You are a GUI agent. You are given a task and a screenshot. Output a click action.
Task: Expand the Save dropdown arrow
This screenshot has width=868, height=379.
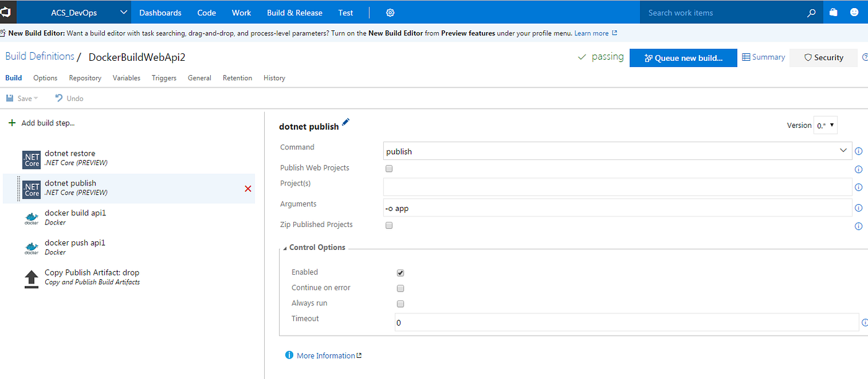[x=36, y=99]
